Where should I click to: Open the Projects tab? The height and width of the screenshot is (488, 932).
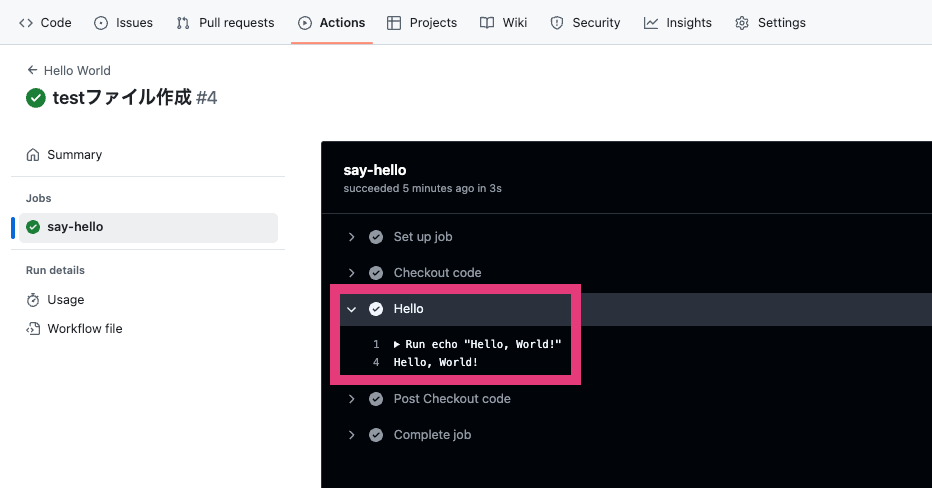[422, 23]
